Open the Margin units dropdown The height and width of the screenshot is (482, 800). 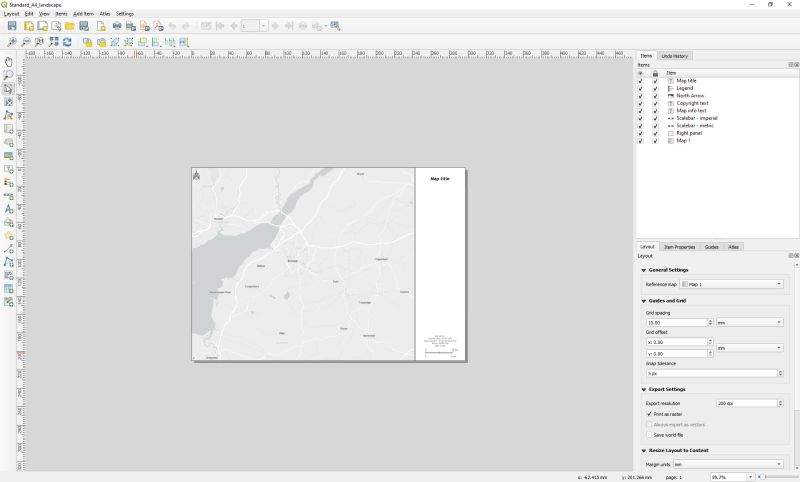pyautogui.click(x=728, y=464)
